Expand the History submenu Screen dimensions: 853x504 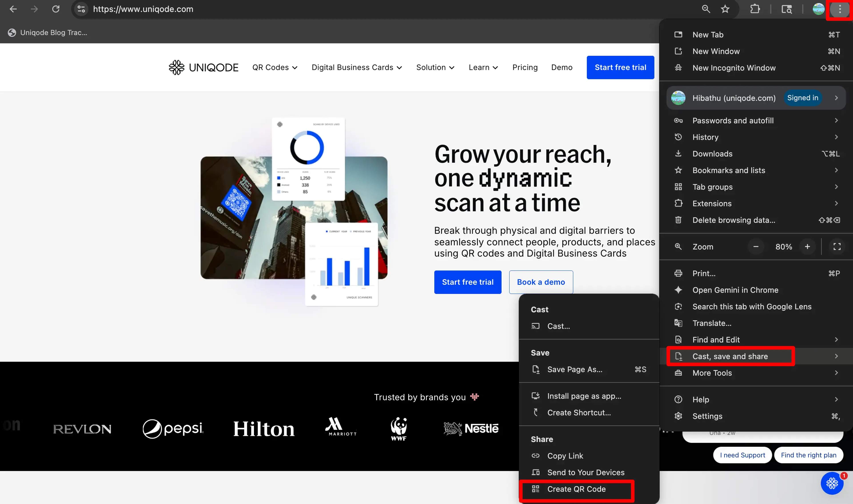point(756,137)
